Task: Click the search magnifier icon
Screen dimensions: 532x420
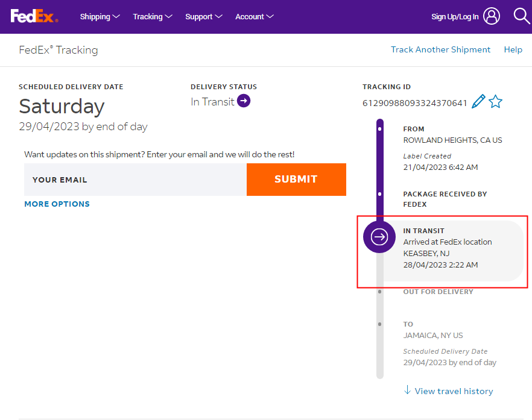Action: [x=521, y=16]
